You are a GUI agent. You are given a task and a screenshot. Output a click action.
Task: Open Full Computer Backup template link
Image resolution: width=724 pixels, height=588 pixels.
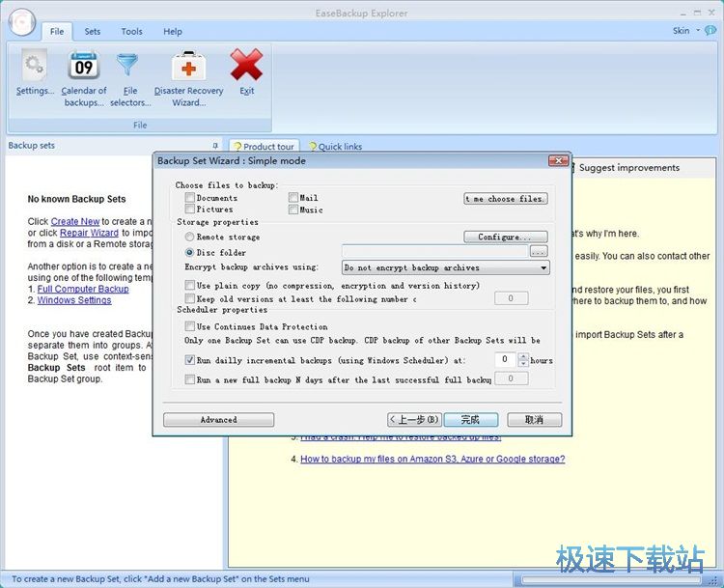83,289
